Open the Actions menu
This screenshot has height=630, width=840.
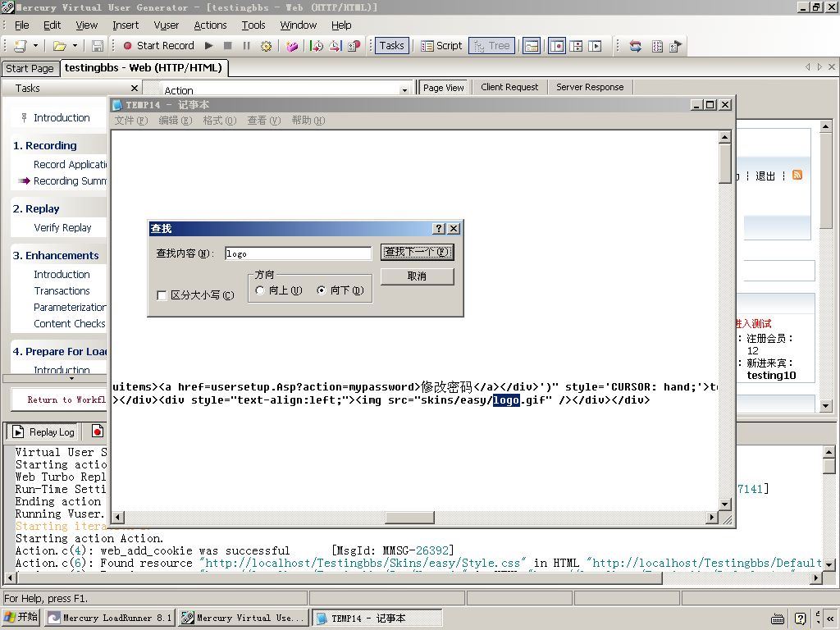[210, 25]
